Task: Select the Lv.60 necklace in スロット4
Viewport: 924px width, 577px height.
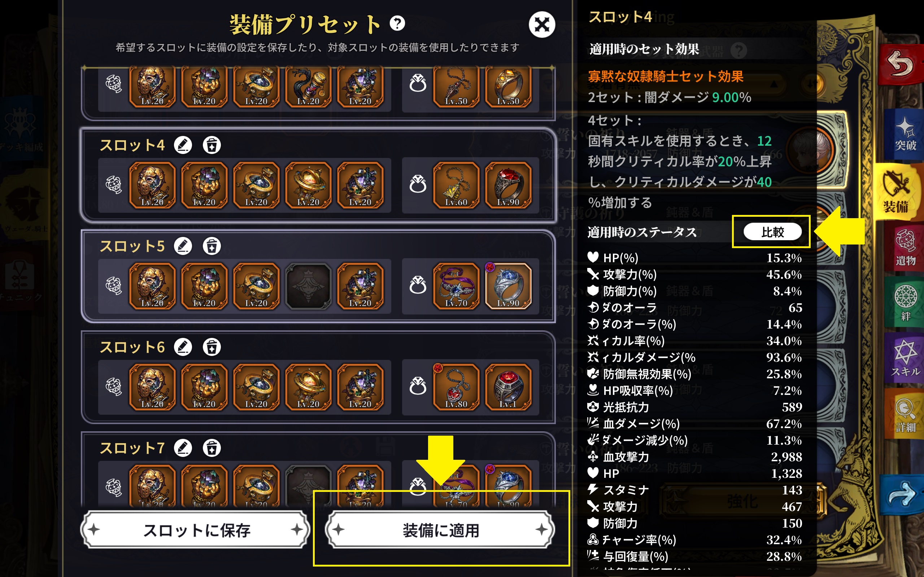Action: pos(456,185)
